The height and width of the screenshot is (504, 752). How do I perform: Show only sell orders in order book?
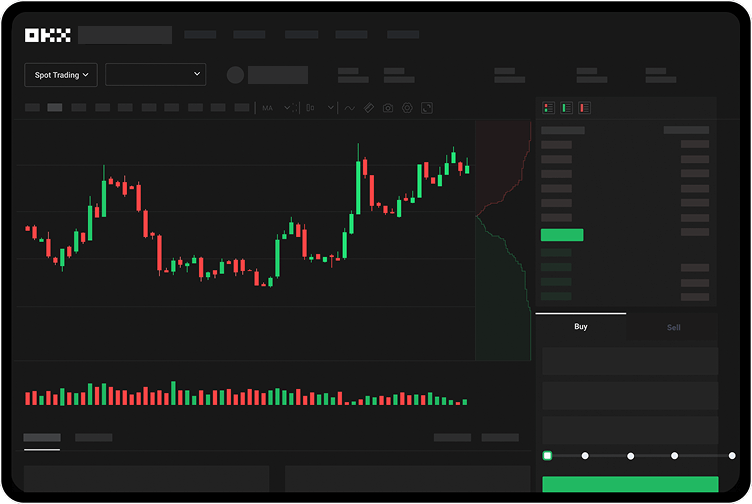pyautogui.click(x=584, y=108)
